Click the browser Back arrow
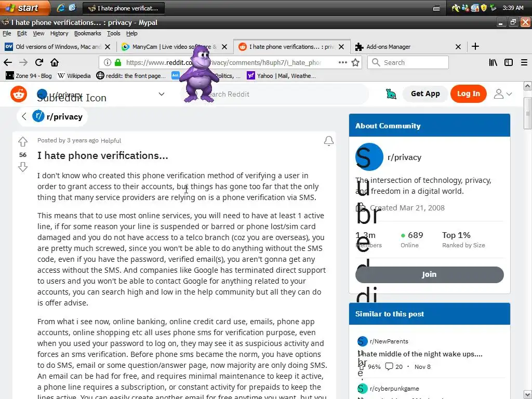 click(x=8, y=62)
